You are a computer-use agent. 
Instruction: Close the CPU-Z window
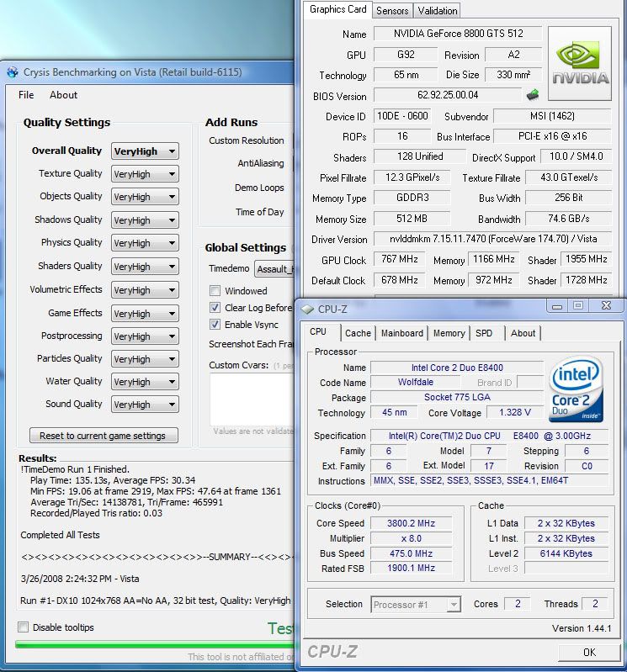coord(606,306)
